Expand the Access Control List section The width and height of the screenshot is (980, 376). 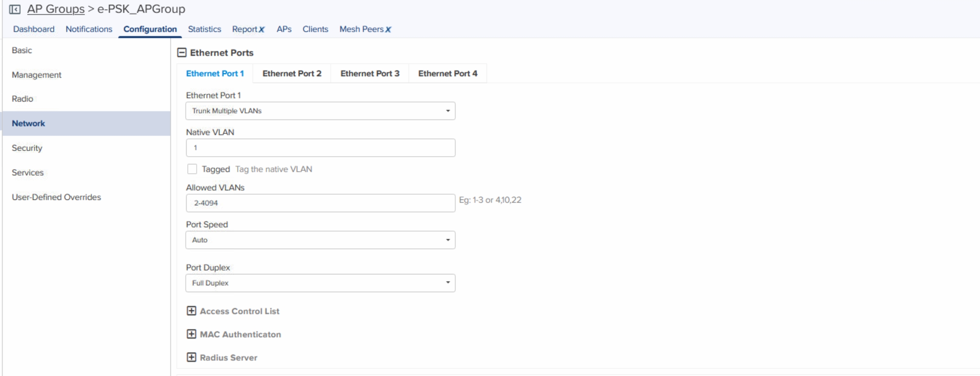pyautogui.click(x=191, y=311)
